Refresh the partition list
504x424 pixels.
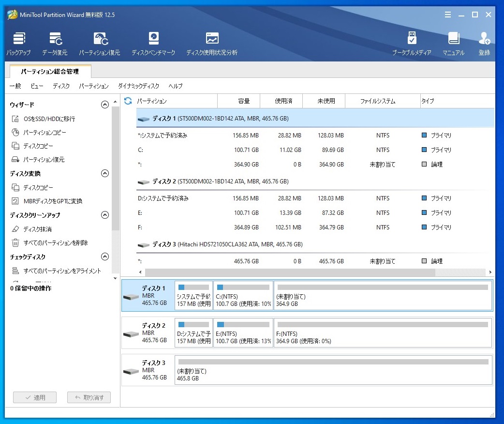pyautogui.click(x=128, y=101)
